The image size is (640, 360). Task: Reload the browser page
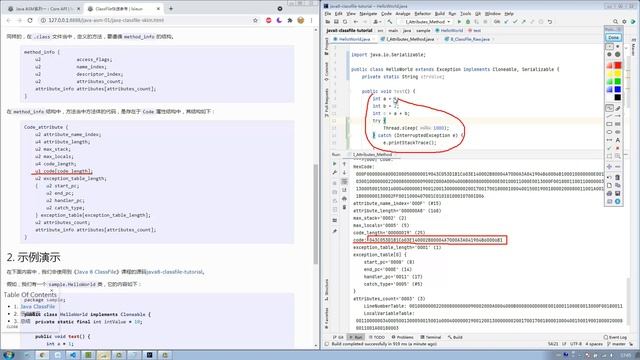pos(30,20)
